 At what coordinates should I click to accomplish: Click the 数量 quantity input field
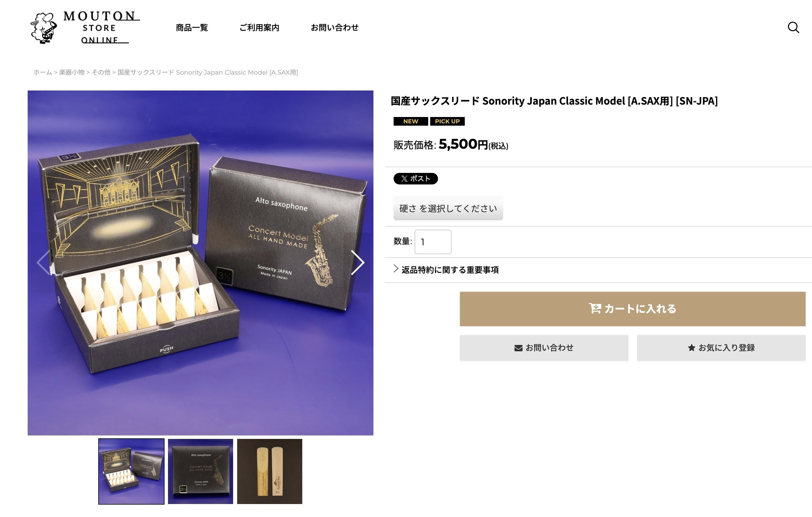coord(433,242)
